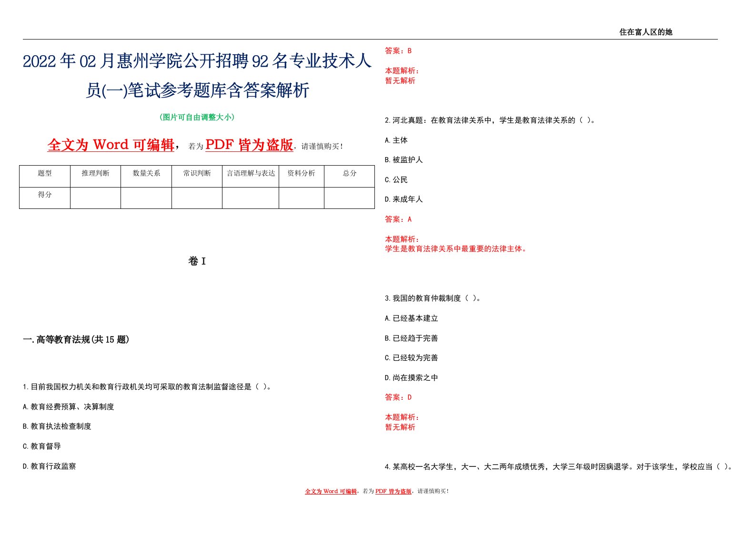Click question 4 text '某高校一名大学生'

pos(559,467)
